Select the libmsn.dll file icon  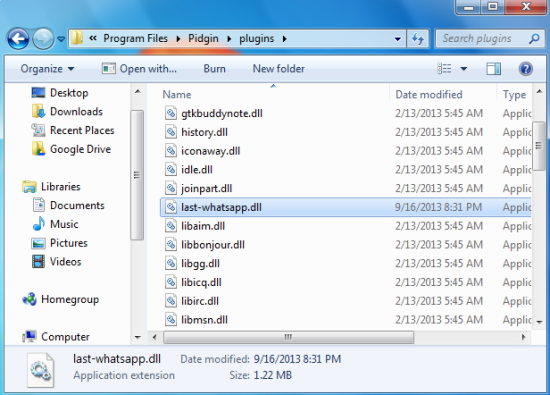click(171, 320)
